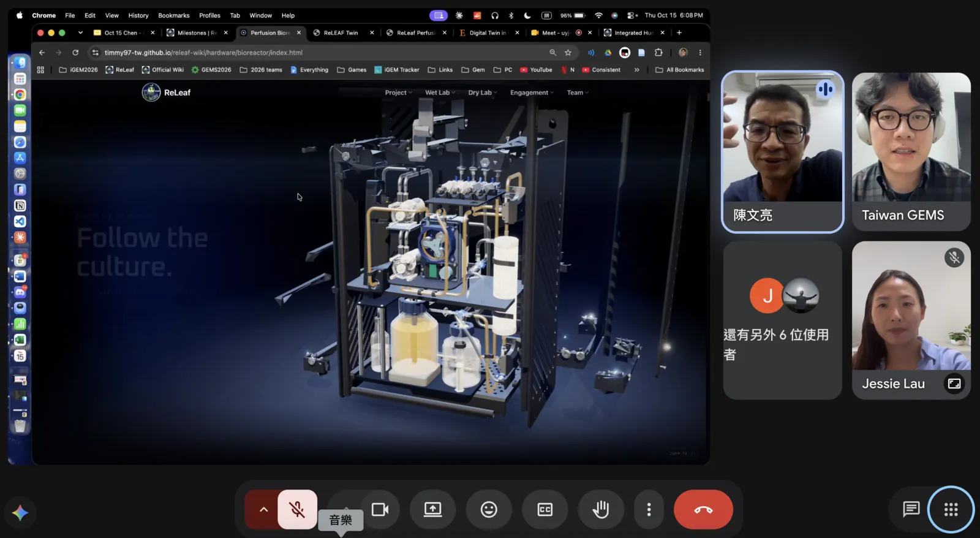Click the zoom magnifier in the address bar
980x538 pixels.
pos(552,53)
